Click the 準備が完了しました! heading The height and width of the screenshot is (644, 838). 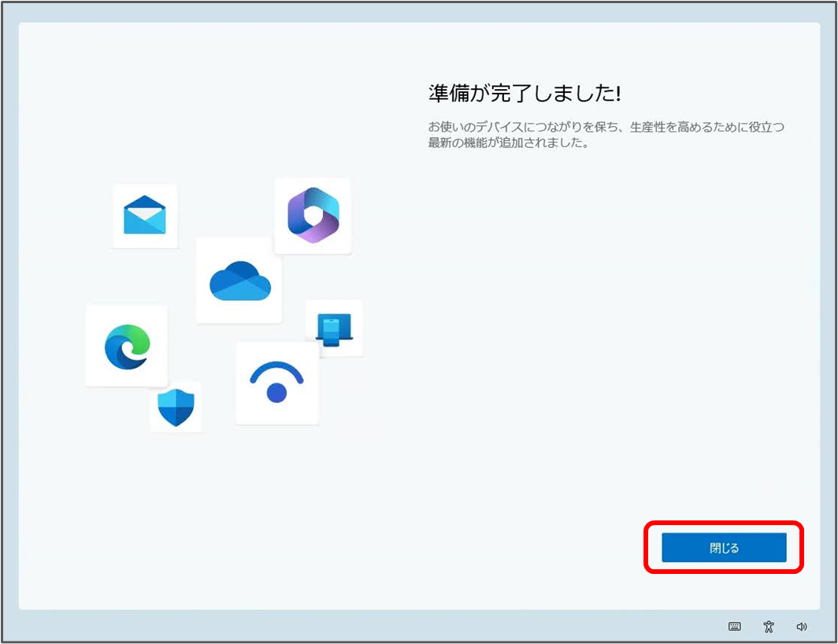pyautogui.click(x=525, y=94)
